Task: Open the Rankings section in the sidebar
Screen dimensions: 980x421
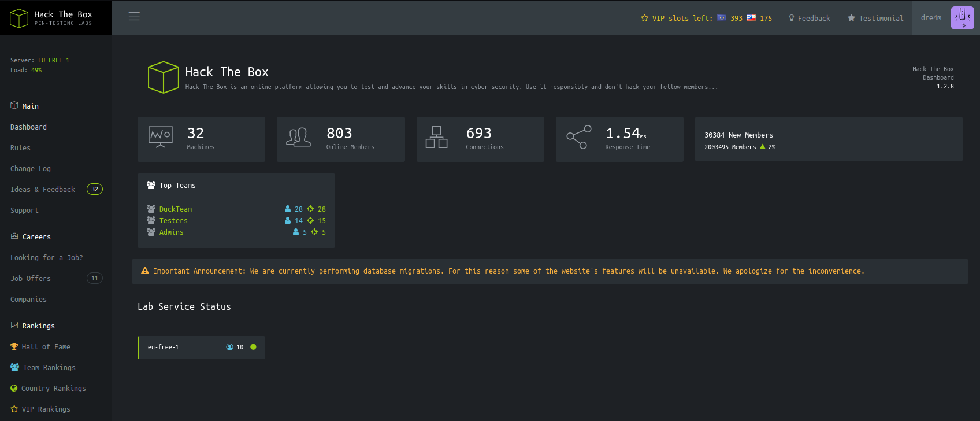Action: pos(39,326)
